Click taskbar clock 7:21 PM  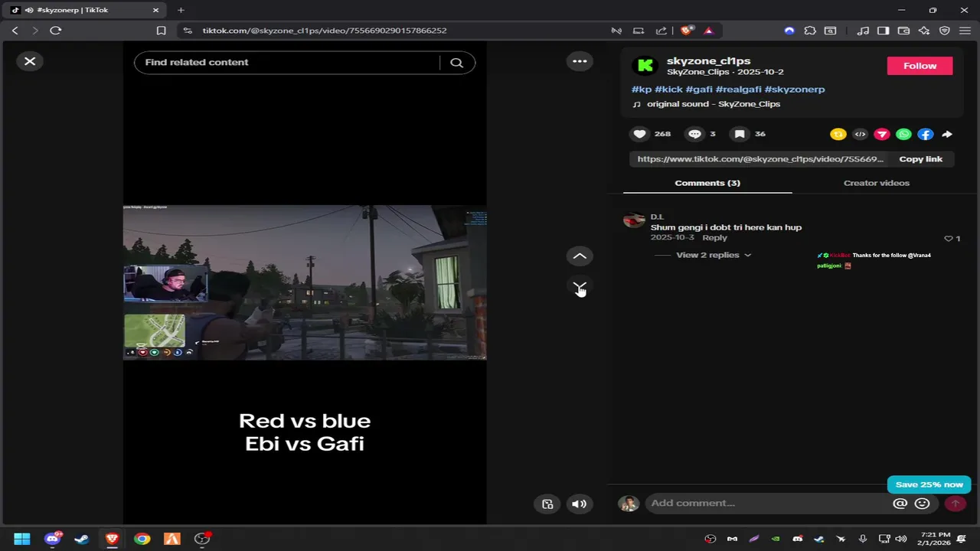coord(936,539)
